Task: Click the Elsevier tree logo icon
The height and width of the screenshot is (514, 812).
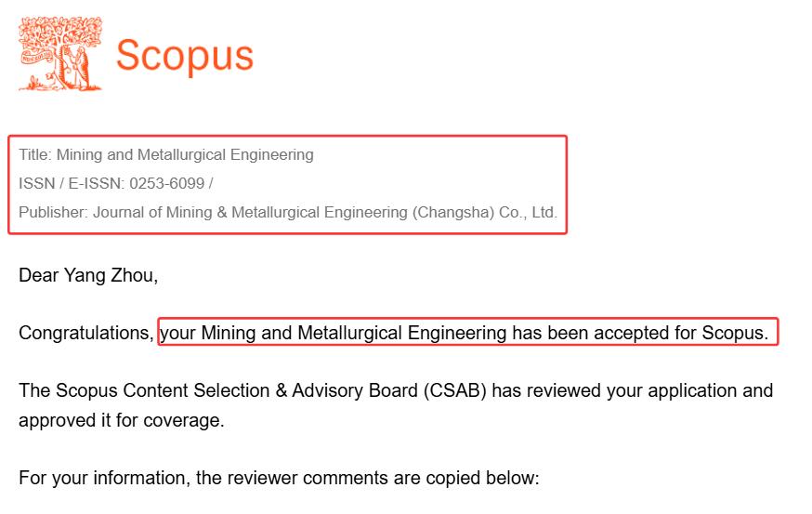Action: pyautogui.click(x=60, y=54)
